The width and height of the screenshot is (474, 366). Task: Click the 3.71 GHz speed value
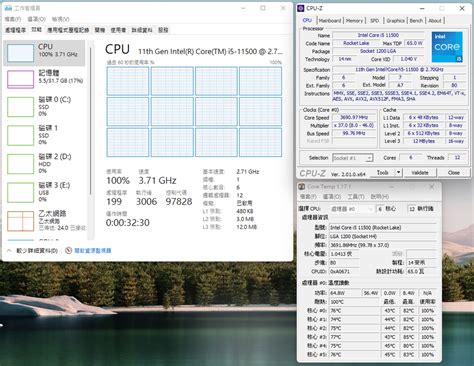[157, 181]
